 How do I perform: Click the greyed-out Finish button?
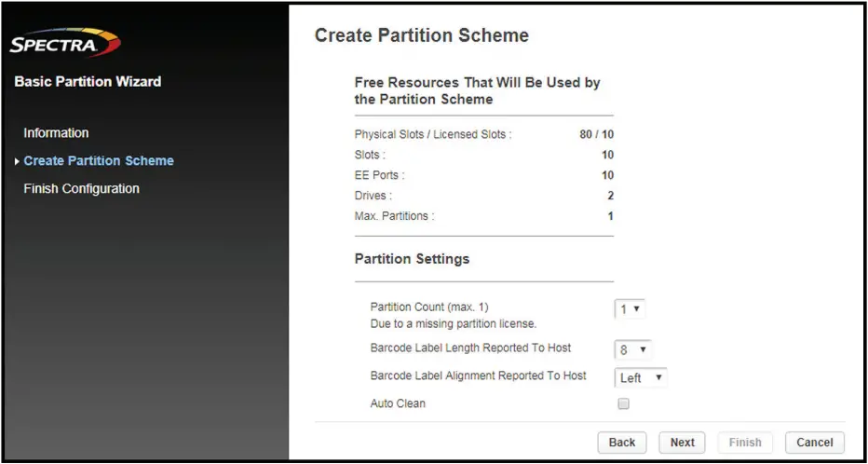[x=744, y=443]
